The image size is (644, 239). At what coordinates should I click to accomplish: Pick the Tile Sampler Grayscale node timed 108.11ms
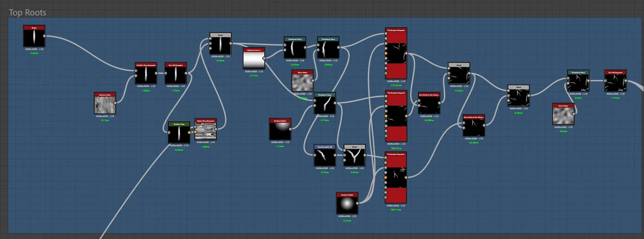396,178
